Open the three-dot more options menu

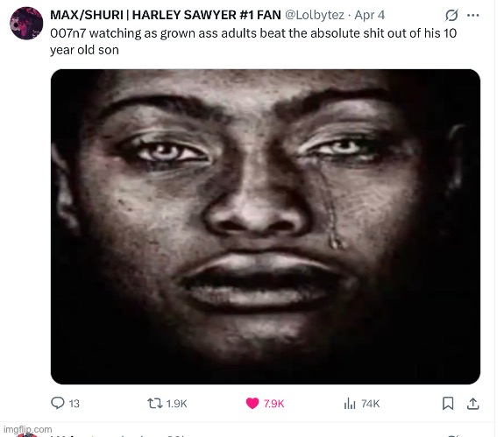click(x=472, y=15)
